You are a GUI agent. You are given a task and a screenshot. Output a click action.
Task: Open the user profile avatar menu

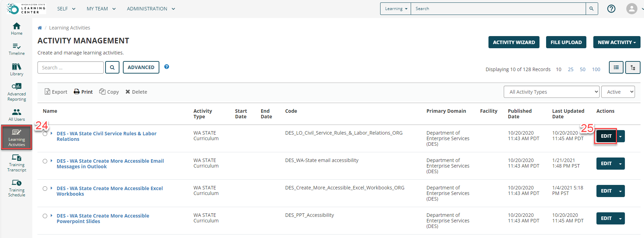point(632,9)
